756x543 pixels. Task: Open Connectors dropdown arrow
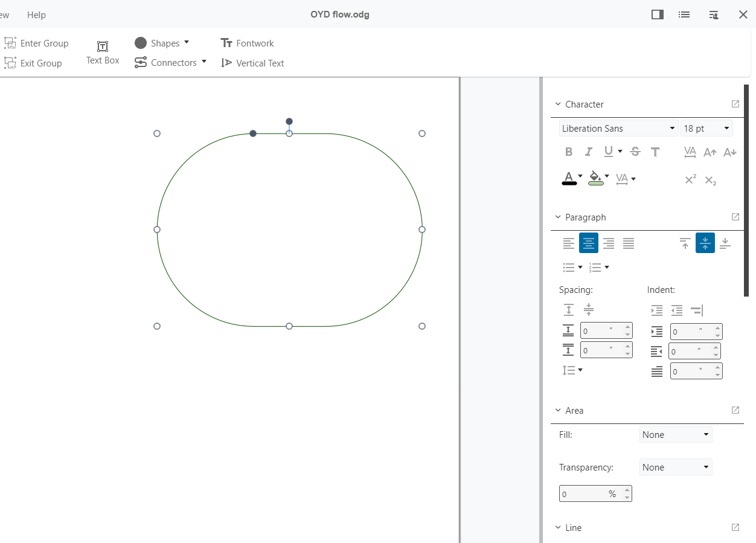[x=203, y=62]
